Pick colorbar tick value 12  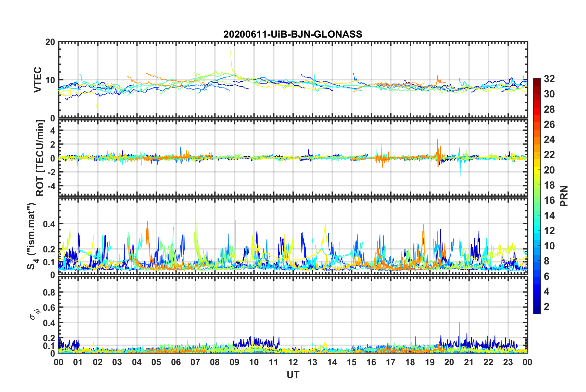(549, 231)
